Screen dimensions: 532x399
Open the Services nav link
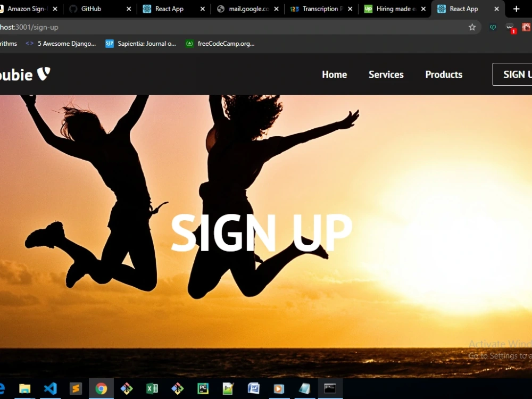pos(386,74)
